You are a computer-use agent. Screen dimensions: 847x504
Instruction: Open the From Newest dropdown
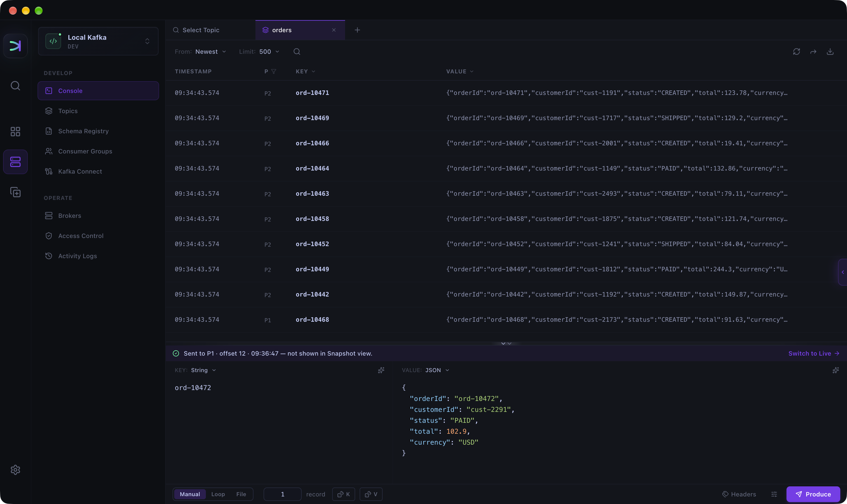(210, 52)
